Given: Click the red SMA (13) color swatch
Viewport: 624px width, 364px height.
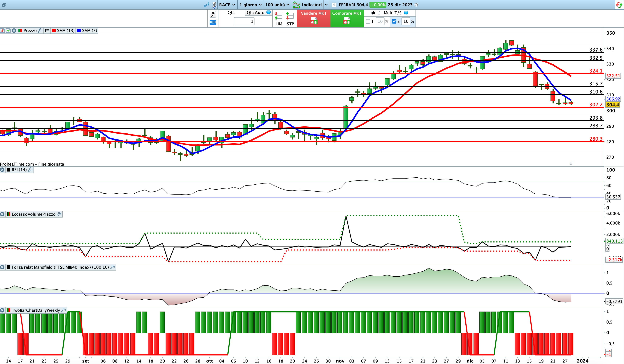Looking at the screenshot, I should pyautogui.click(x=54, y=30).
